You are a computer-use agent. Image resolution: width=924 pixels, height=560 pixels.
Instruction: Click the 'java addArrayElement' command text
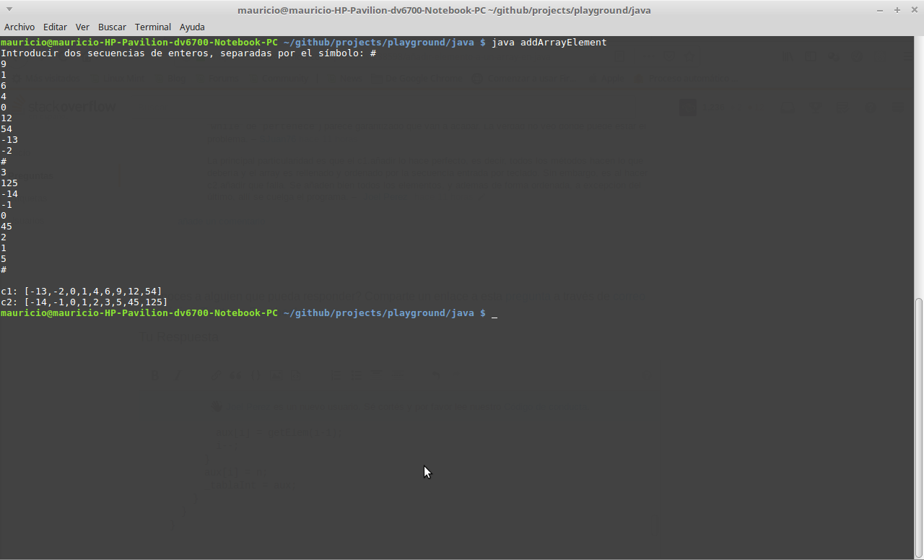(x=549, y=43)
